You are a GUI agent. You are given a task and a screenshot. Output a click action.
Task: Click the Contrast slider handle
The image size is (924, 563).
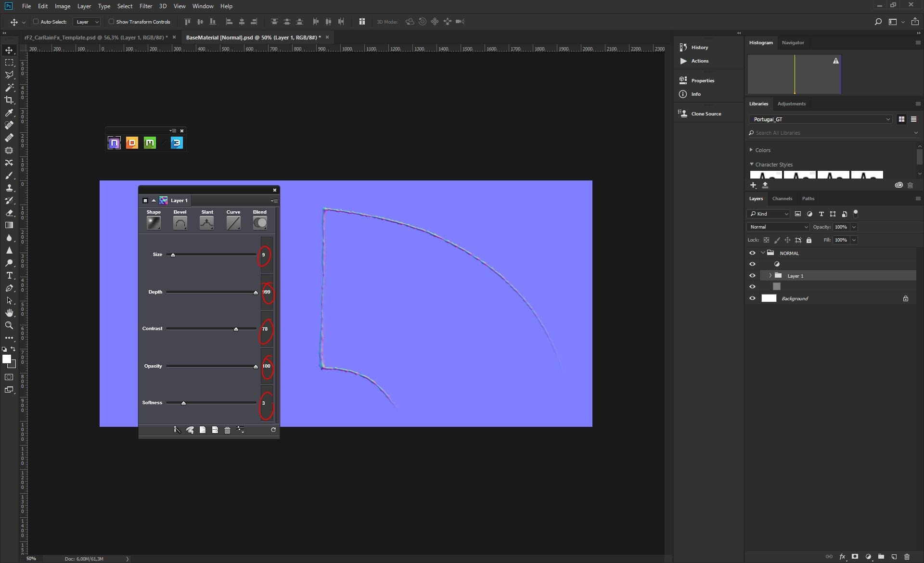pos(236,329)
